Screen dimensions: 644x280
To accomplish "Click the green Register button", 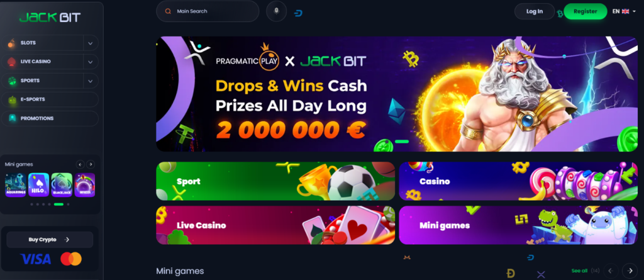I will tap(586, 11).
